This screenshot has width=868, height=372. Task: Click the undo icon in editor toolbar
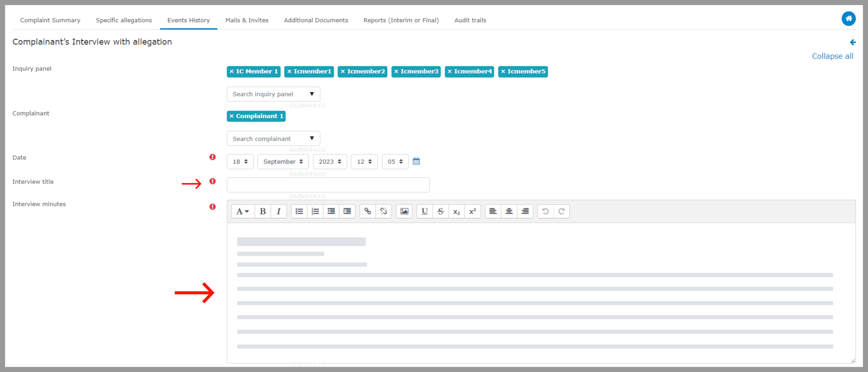click(546, 211)
